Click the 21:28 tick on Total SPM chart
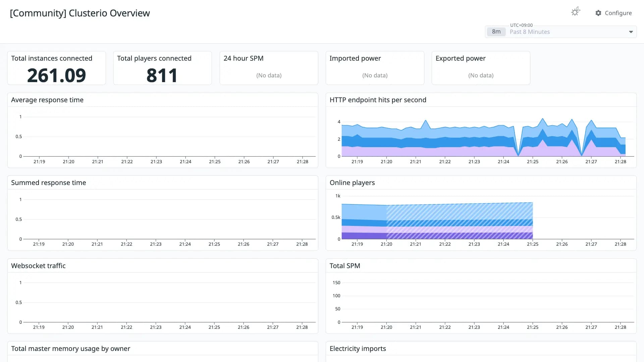 pyautogui.click(x=621, y=327)
